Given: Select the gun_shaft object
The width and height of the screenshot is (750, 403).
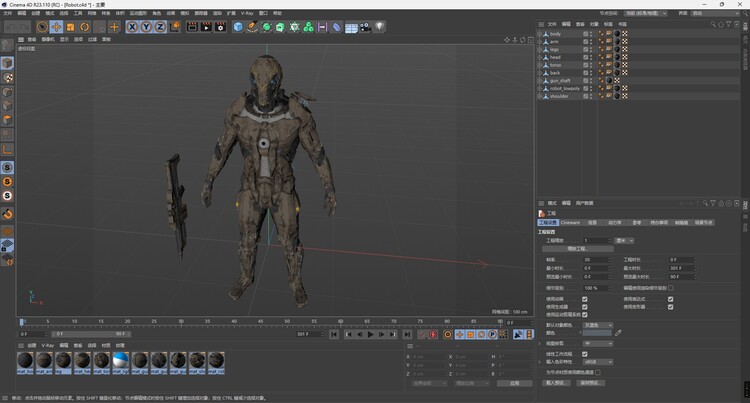Looking at the screenshot, I should click(560, 81).
